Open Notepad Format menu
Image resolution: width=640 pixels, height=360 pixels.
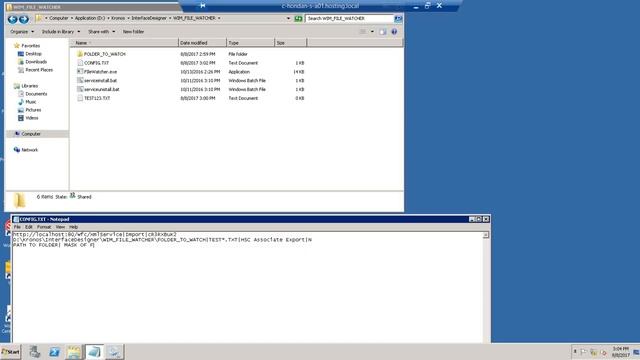click(x=44, y=227)
